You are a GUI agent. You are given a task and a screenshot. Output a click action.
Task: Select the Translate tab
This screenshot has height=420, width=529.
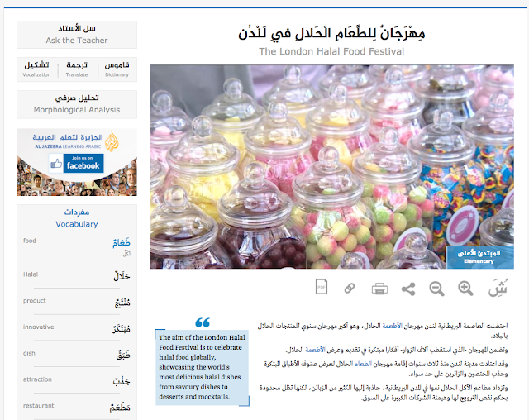[77, 69]
